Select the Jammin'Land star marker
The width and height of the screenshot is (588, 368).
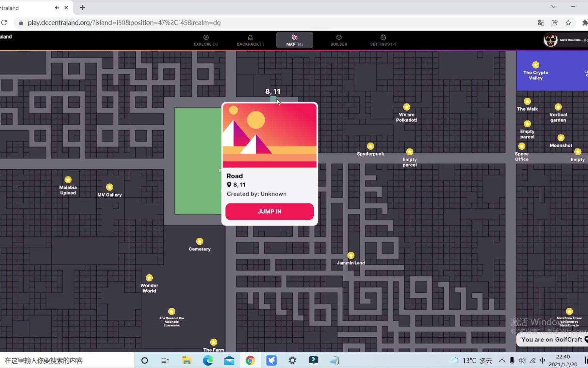coord(351,255)
